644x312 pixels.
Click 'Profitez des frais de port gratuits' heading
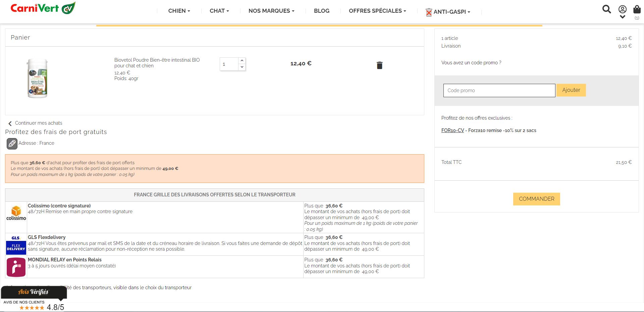[x=56, y=132]
